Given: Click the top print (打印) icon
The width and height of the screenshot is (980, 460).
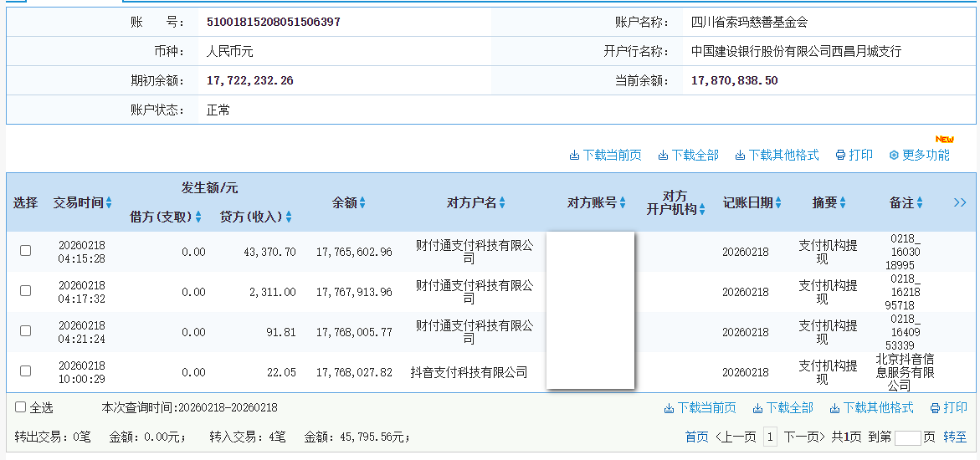Looking at the screenshot, I should click(840, 156).
